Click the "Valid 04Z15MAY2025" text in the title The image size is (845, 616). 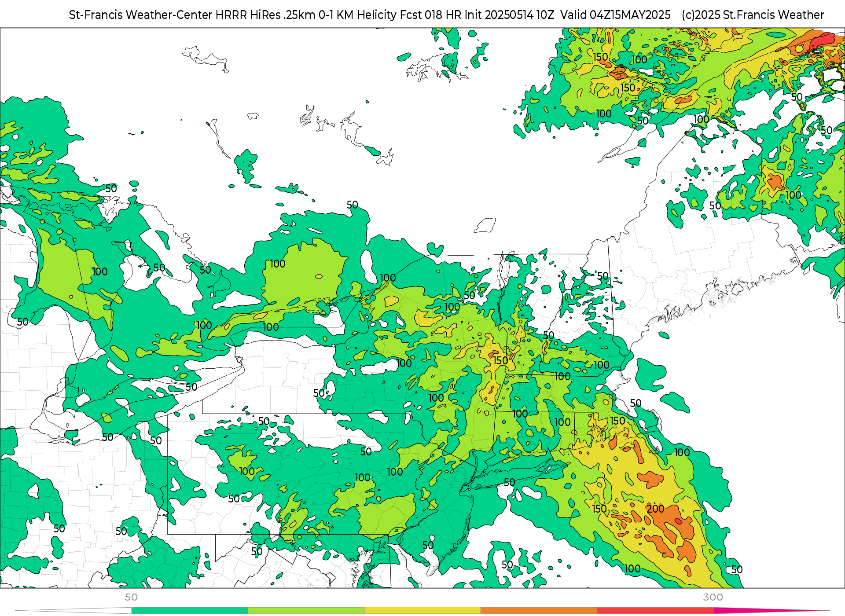tap(615, 15)
